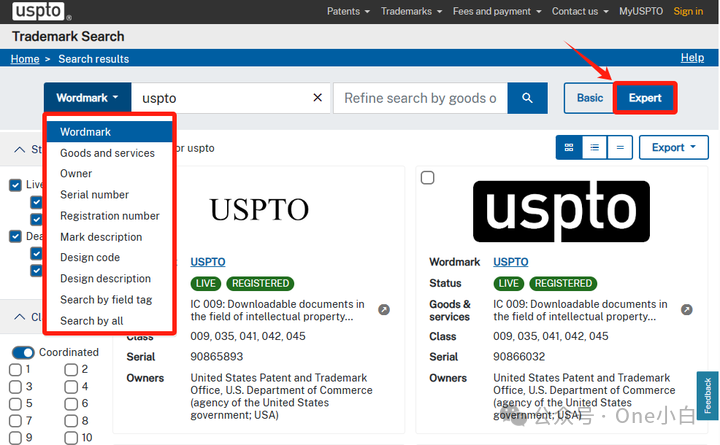This screenshot has width=720, height=445.
Task: Uncheck the Live status checkbox
Action: [15, 185]
